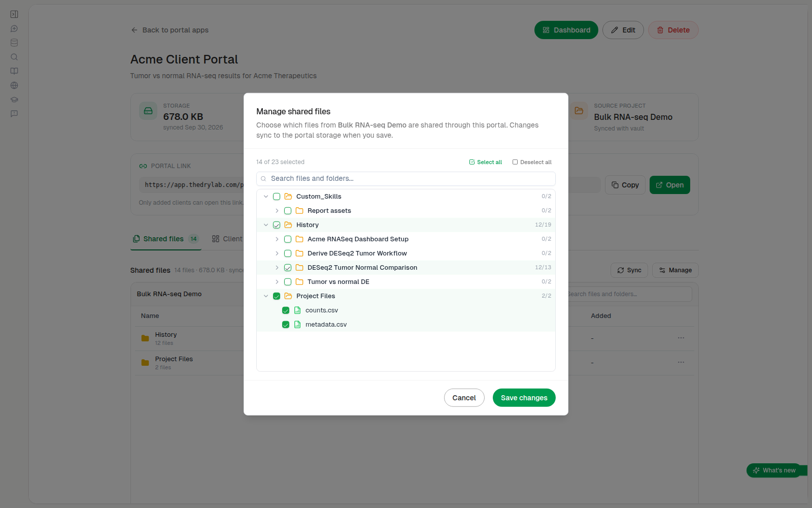The image size is (812, 508).
Task: Click the source project folder icon
Action: pyautogui.click(x=579, y=111)
